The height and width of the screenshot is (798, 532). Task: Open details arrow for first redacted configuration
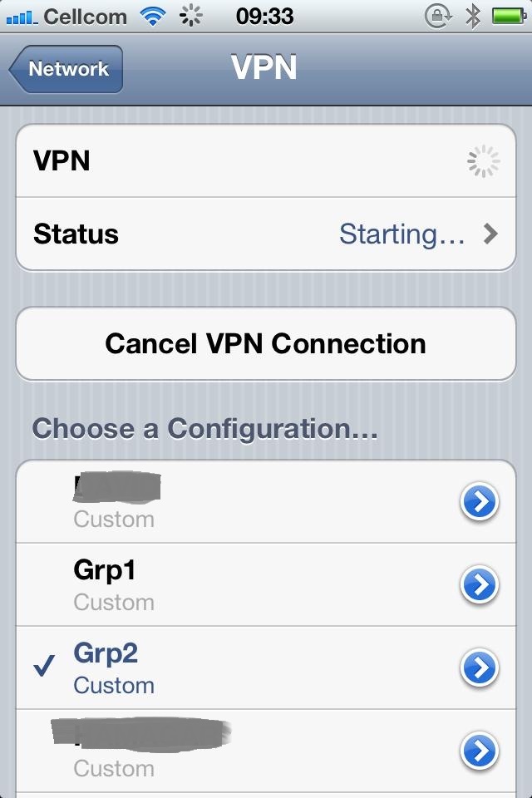pyautogui.click(x=479, y=501)
